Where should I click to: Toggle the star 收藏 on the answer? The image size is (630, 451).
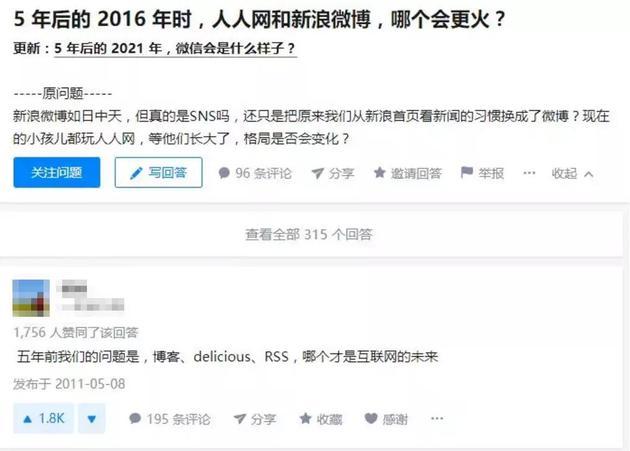point(305,418)
